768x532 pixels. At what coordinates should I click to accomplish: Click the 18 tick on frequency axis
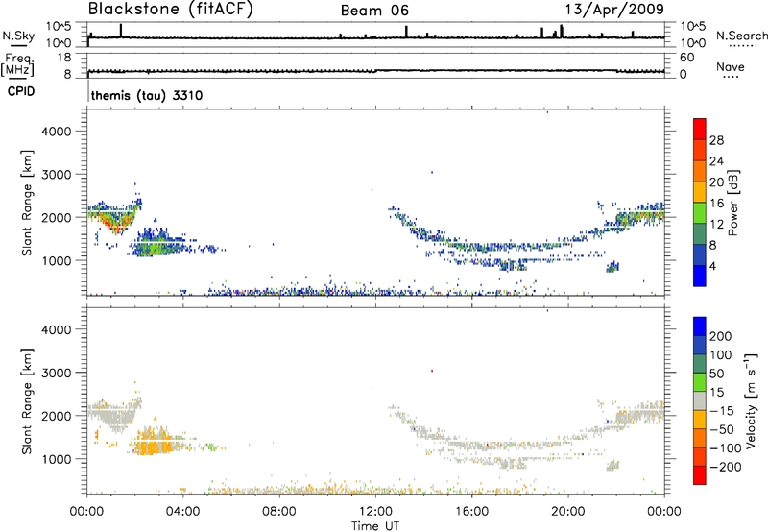point(64,58)
